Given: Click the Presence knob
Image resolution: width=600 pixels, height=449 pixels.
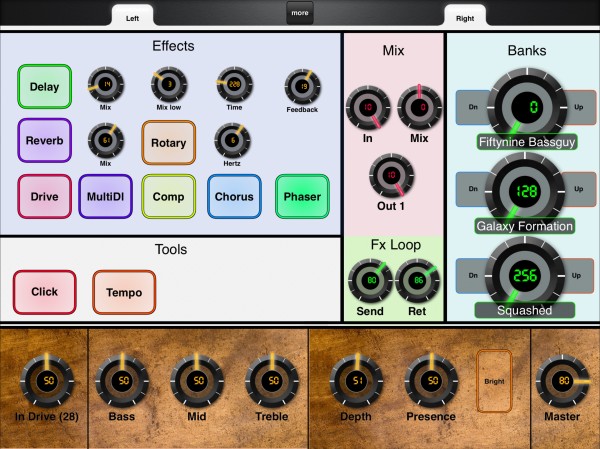Looking at the screenshot, I should [x=432, y=381].
